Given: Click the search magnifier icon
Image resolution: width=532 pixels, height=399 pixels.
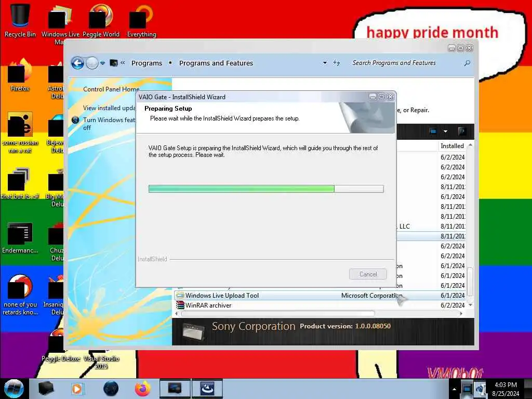Looking at the screenshot, I should [467, 63].
